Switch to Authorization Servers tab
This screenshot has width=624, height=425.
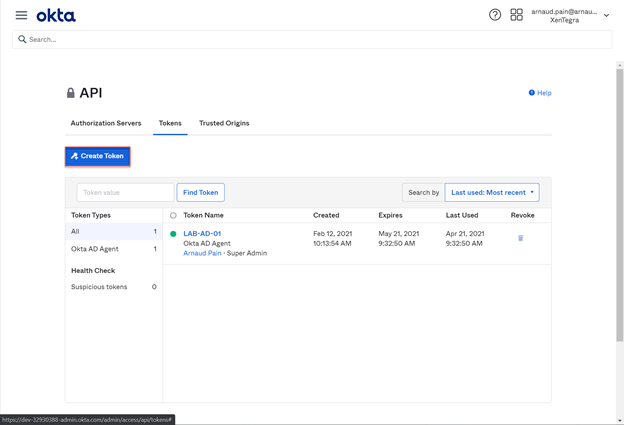click(x=106, y=123)
